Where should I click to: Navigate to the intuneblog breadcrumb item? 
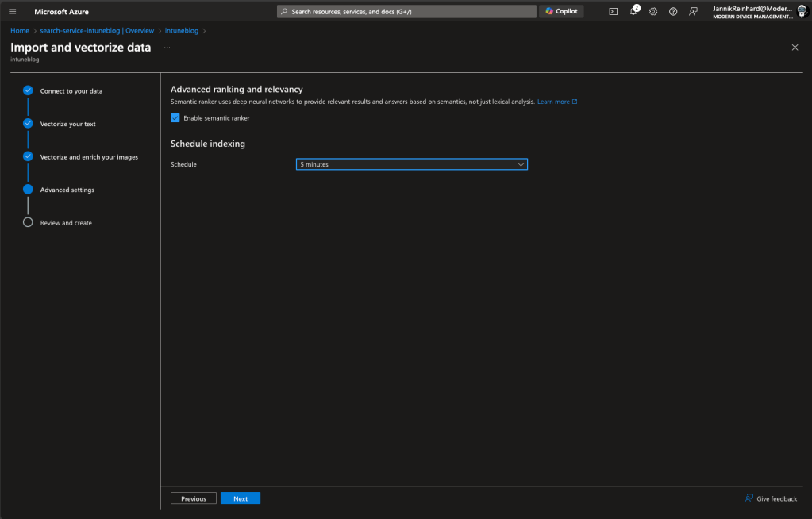coord(181,30)
